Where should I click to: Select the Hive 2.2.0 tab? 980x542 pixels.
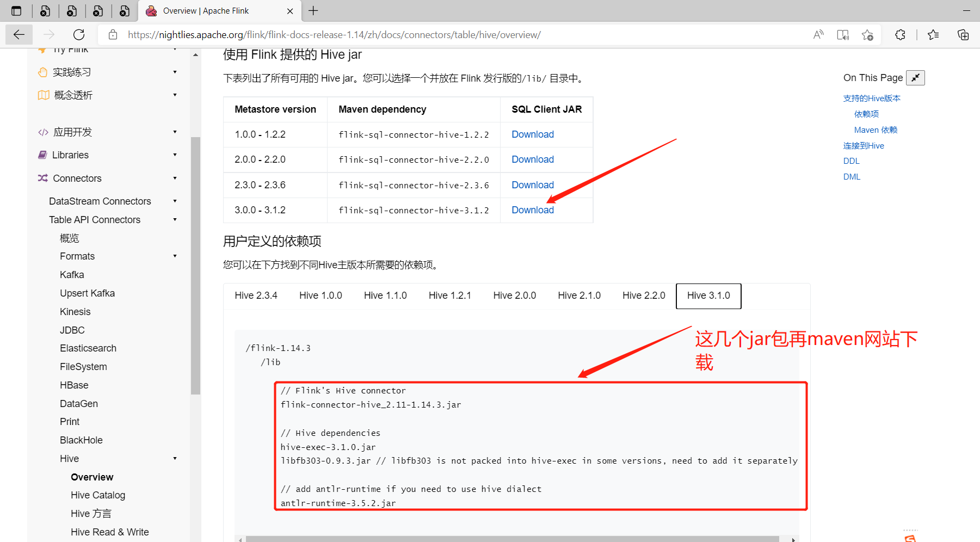coord(644,295)
